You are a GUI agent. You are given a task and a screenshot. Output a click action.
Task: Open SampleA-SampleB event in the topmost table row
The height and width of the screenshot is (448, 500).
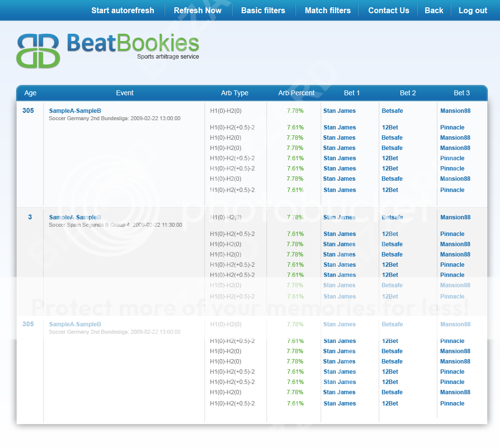click(x=75, y=111)
